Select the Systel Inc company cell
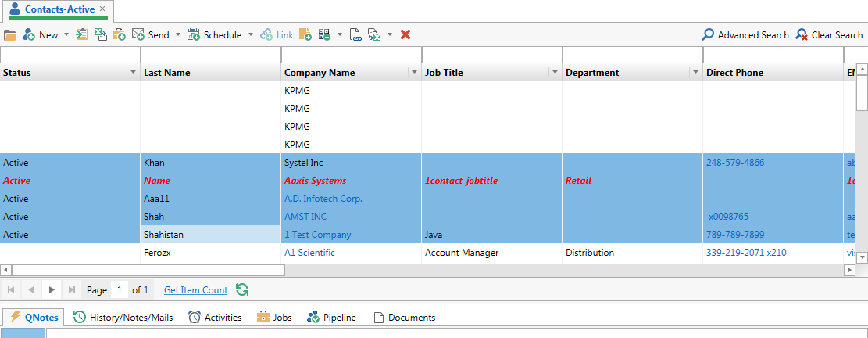868x338 pixels. click(352, 163)
